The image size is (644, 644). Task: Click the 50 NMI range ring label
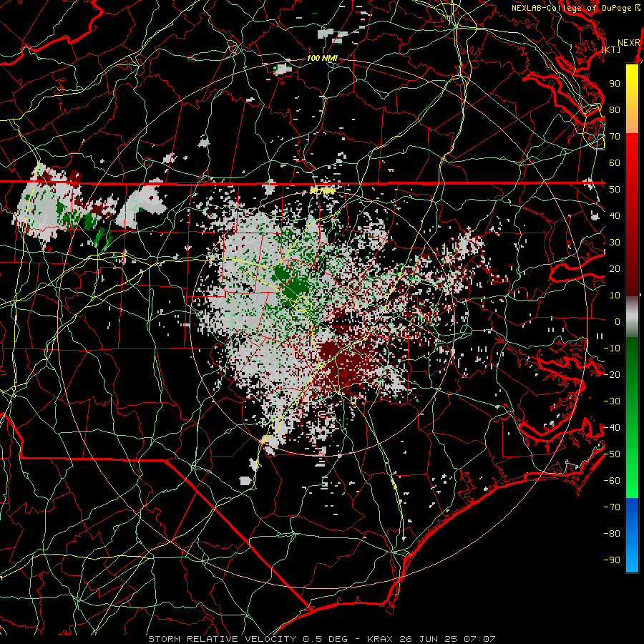[x=321, y=191]
